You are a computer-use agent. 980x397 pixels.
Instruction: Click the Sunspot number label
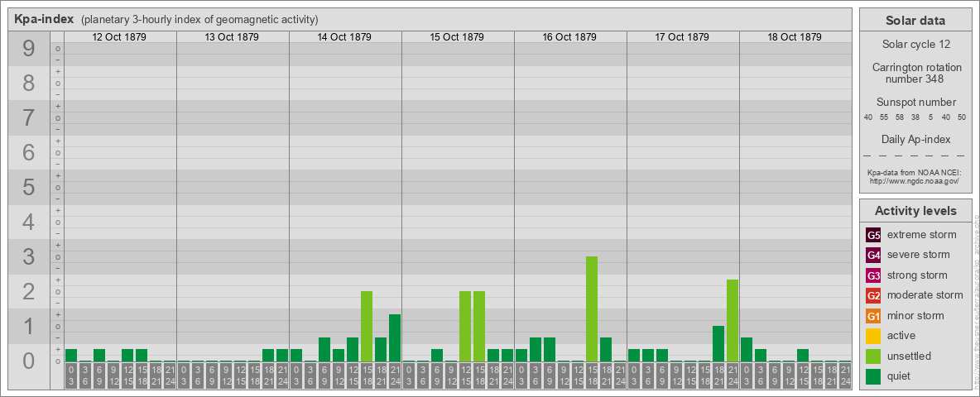(915, 103)
